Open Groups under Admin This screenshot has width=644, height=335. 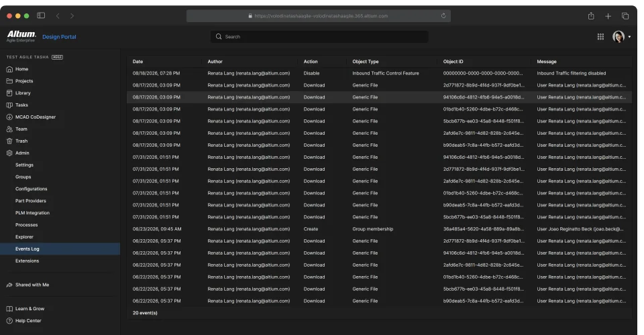tap(23, 177)
